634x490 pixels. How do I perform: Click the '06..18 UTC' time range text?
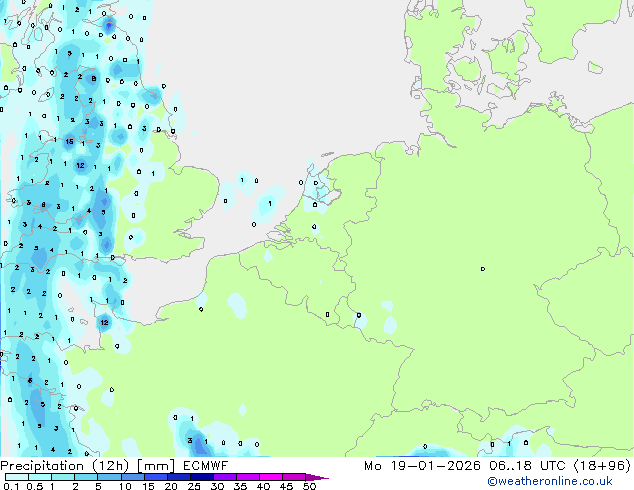pyautogui.click(x=526, y=466)
